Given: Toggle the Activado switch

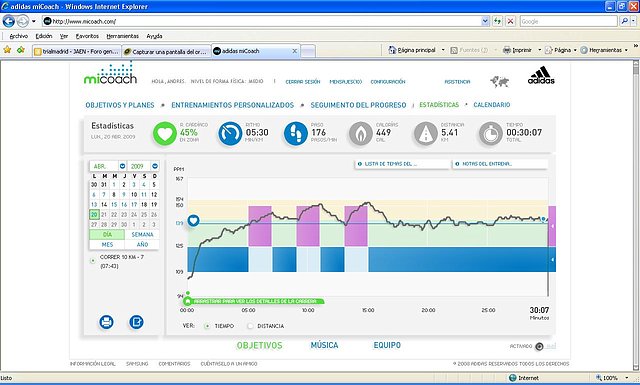Looking at the screenshot, I should click(539, 347).
